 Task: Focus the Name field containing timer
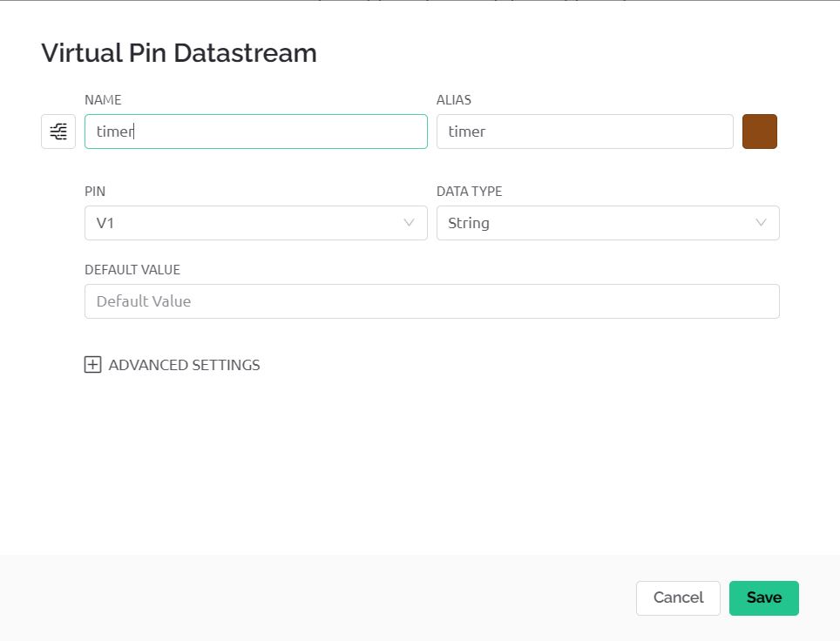[254, 132]
